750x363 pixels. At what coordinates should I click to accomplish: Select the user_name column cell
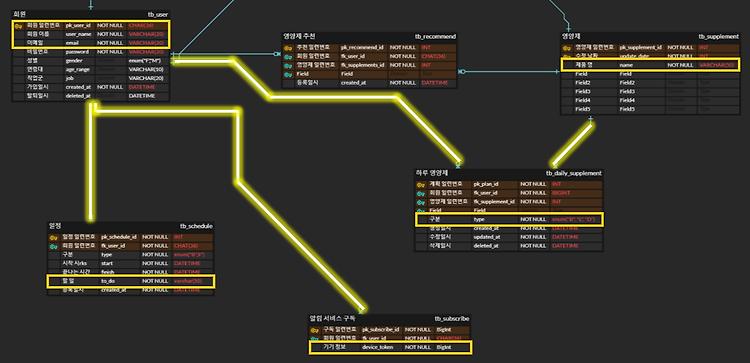click(x=79, y=34)
